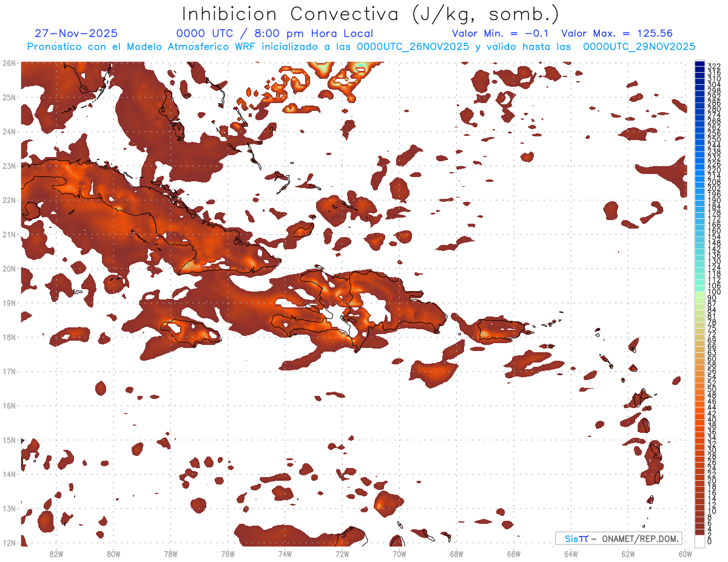Click the latitude label "22N"
This screenshot has height=562, width=728.
tap(8, 200)
